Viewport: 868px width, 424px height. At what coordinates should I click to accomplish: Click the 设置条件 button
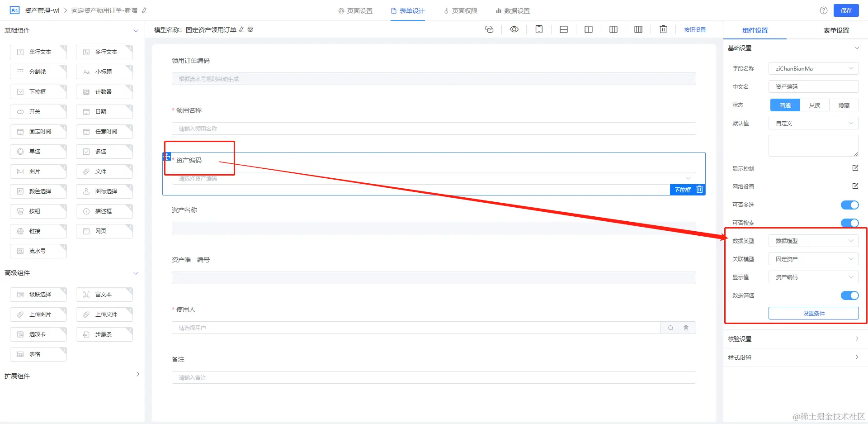point(814,313)
